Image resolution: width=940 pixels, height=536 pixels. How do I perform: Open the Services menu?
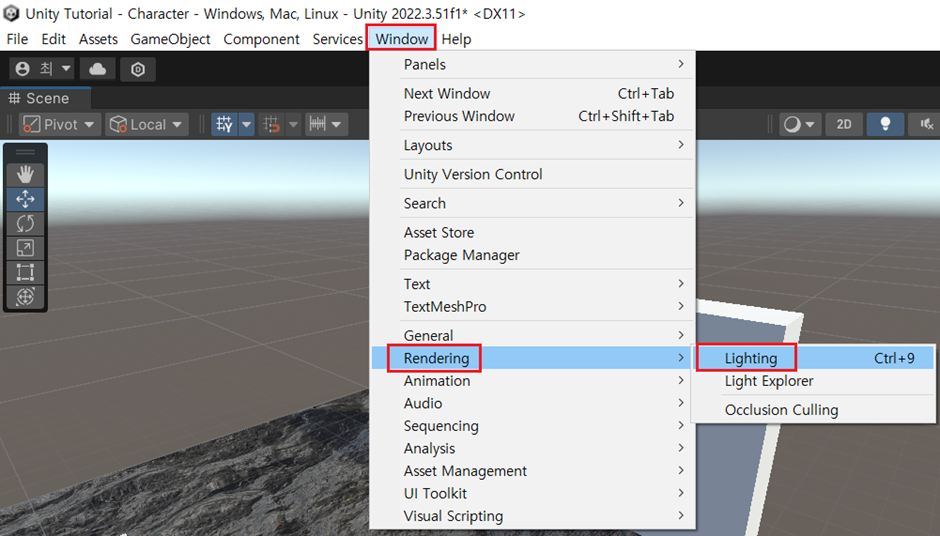click(x=338, y=39)
